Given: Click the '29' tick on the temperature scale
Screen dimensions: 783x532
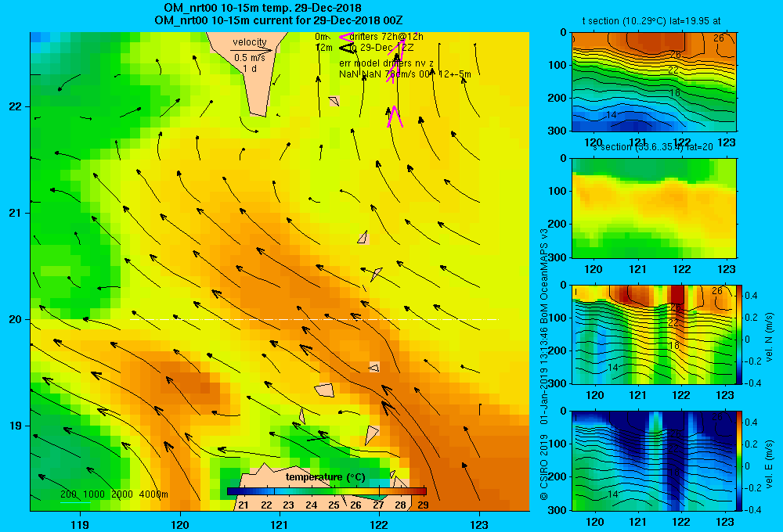Looking at the screenshot, I should click(423, 505).
